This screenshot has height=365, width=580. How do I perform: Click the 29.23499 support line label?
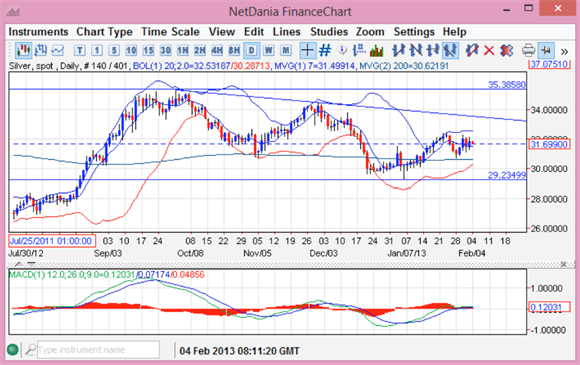pyautogui.click(x=506, y=175)
